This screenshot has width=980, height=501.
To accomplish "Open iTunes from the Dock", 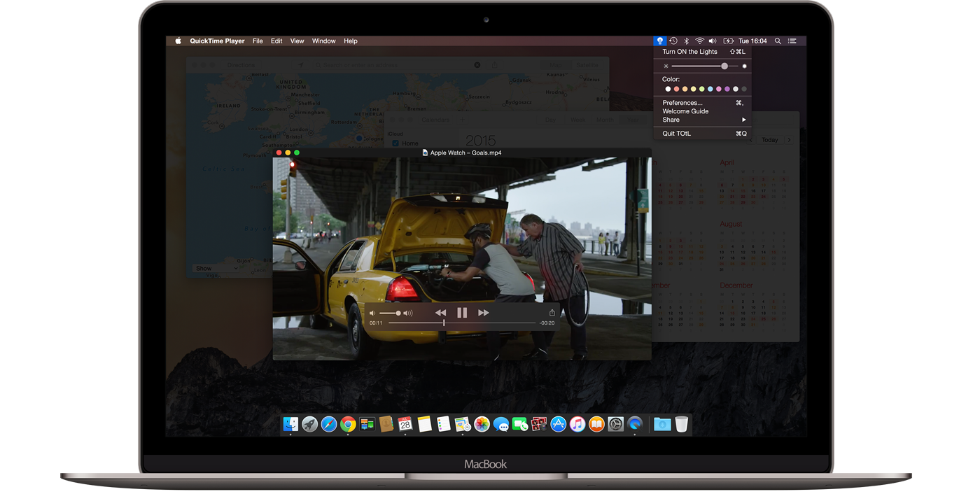I will [x=577, y=424].
